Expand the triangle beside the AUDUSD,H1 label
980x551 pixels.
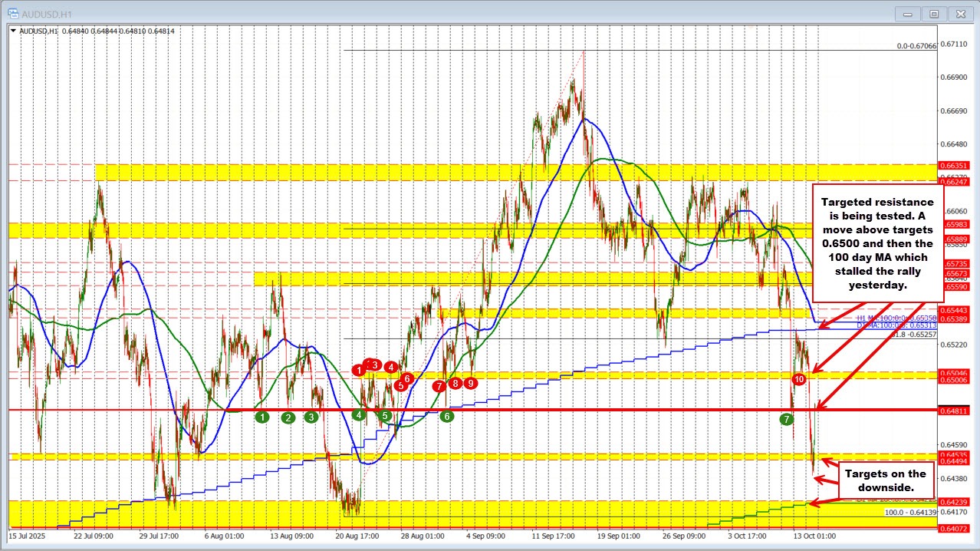(12, 31)
